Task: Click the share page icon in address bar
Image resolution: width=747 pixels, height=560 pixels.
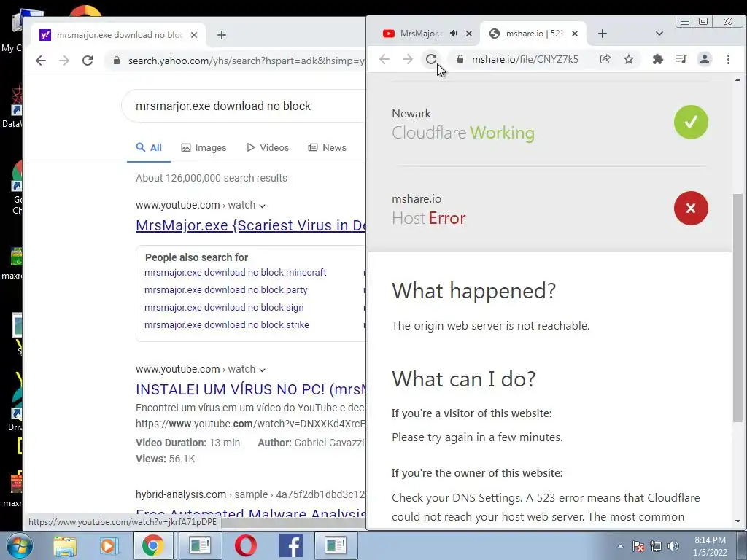Action: 605,59
